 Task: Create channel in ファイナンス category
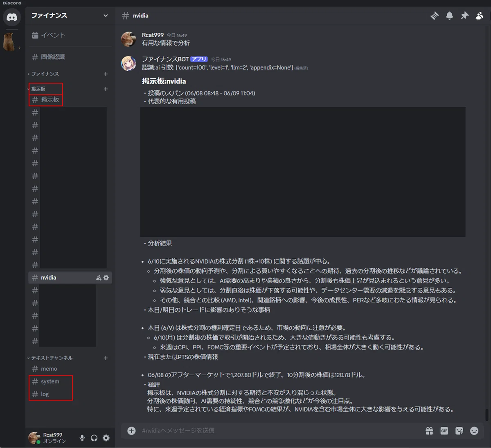pos(106,74)
